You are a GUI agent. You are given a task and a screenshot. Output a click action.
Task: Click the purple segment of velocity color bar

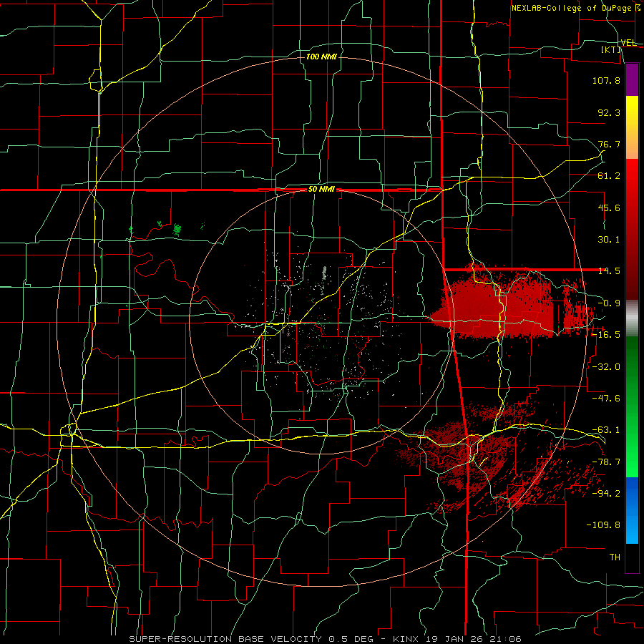tap(632, 79)
